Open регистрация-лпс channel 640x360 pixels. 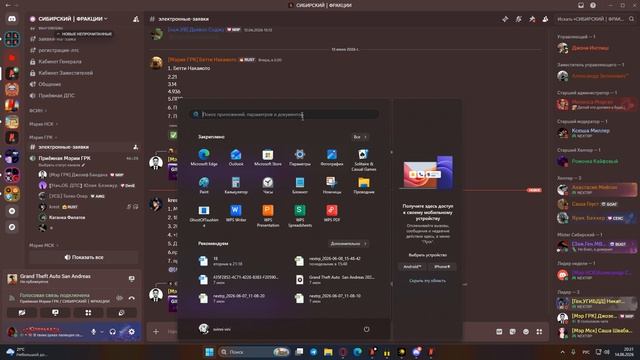(x=84, y=50)
